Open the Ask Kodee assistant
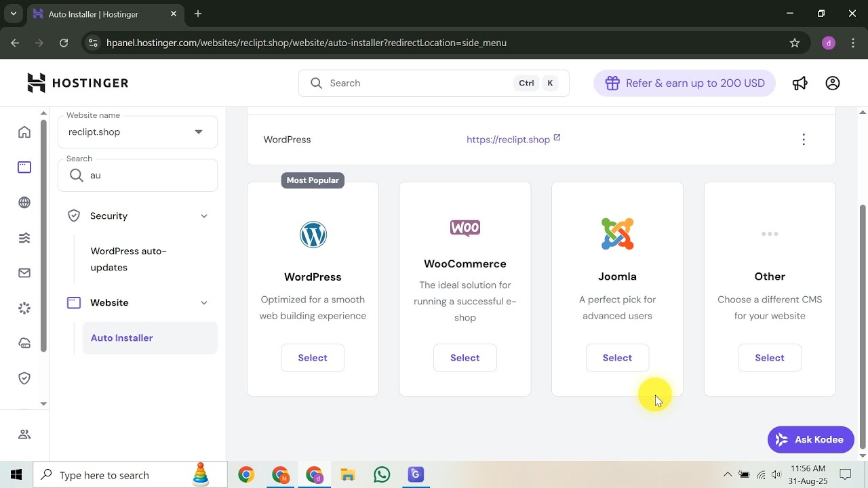868x488 pixels. coord(811,440)
